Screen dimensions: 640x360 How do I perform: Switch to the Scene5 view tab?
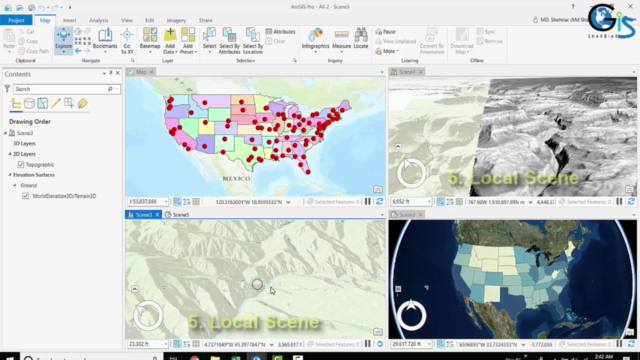coord(177,215)
